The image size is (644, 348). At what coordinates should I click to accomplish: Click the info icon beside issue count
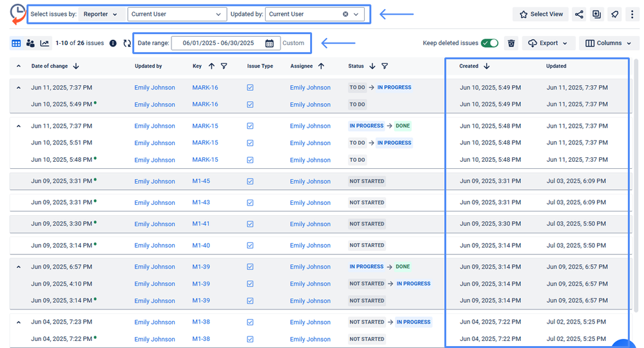click(113, 43)
